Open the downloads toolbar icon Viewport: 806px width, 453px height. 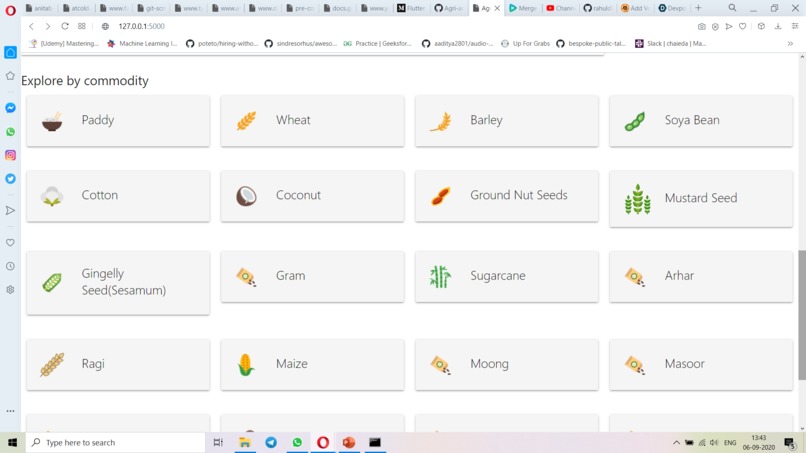pyautogui.click(x=778, y=26)
